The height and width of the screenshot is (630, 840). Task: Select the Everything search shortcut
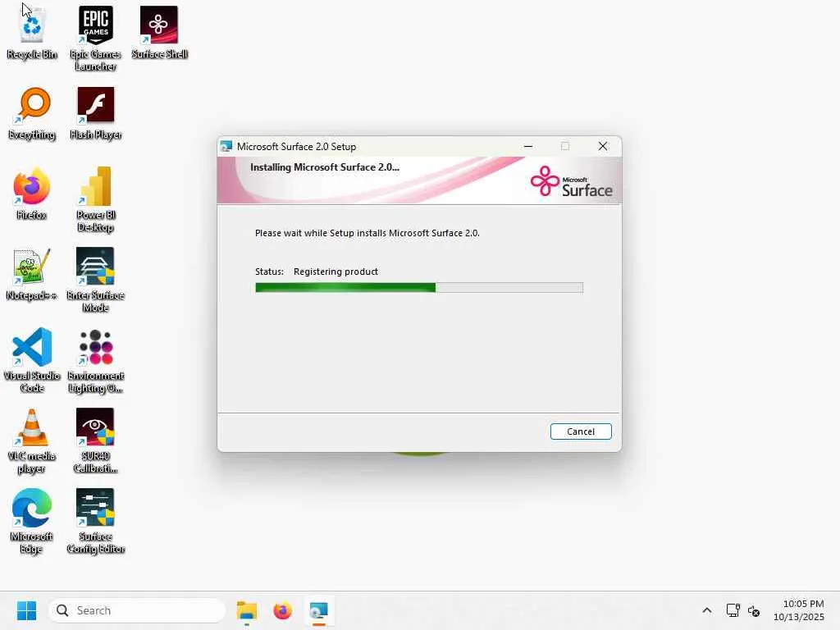pyautogui.click(x=32, y=113)
